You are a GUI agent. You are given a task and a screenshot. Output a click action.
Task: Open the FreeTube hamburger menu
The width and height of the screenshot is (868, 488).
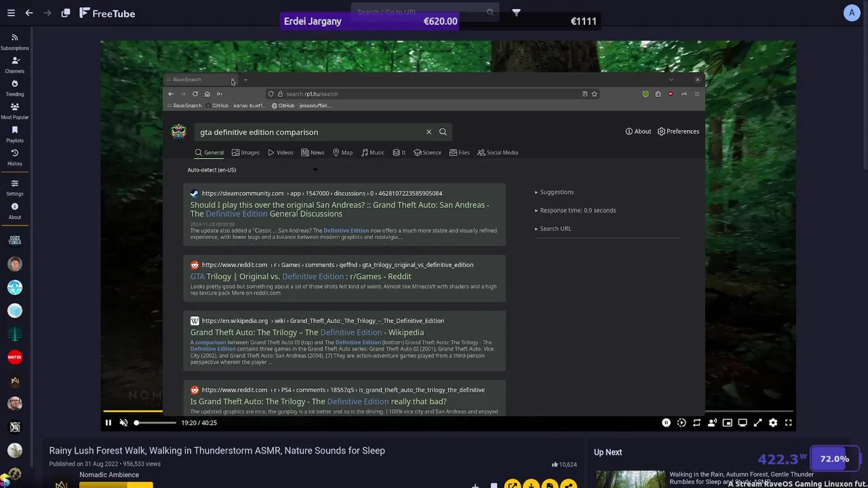click(10, 13)
